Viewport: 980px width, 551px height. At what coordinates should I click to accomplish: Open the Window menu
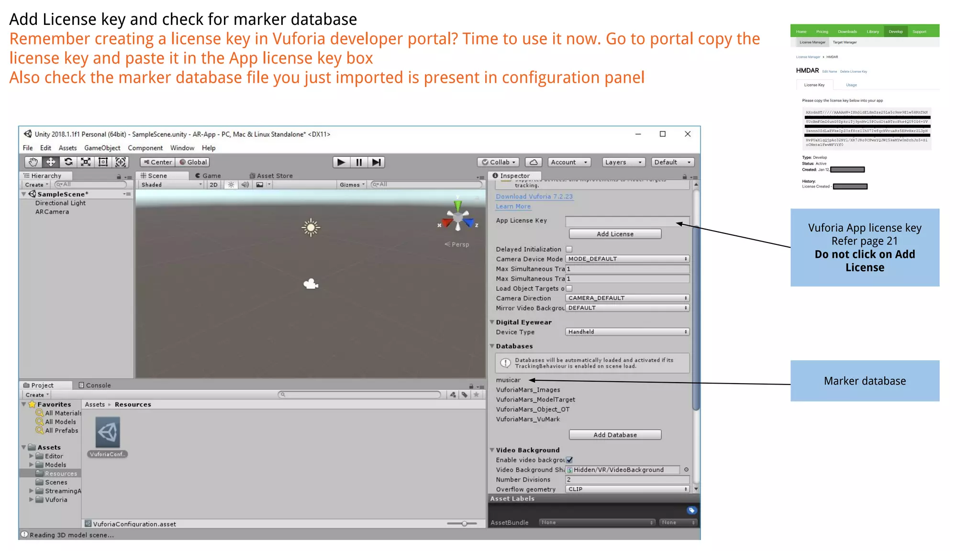click(182, 148)
